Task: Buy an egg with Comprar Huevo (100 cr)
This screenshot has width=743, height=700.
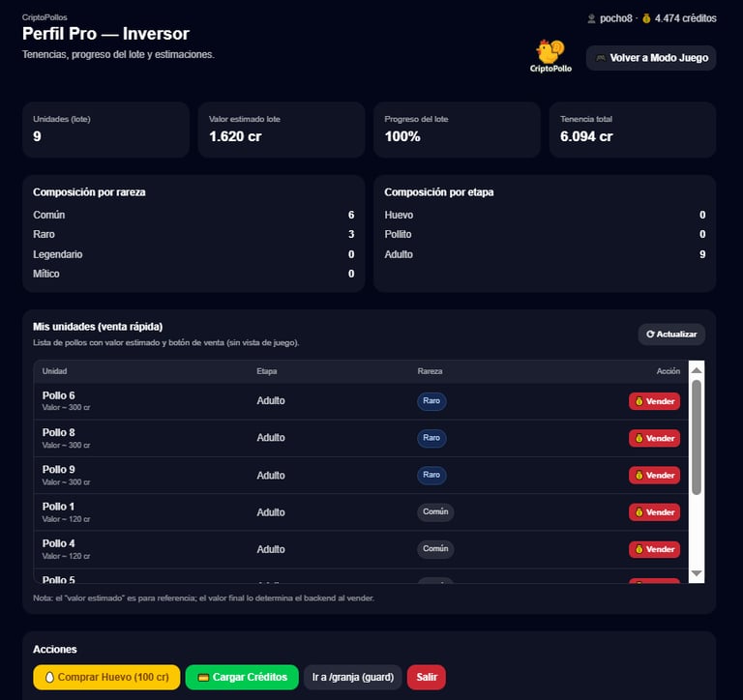Action: pos(106,678)
